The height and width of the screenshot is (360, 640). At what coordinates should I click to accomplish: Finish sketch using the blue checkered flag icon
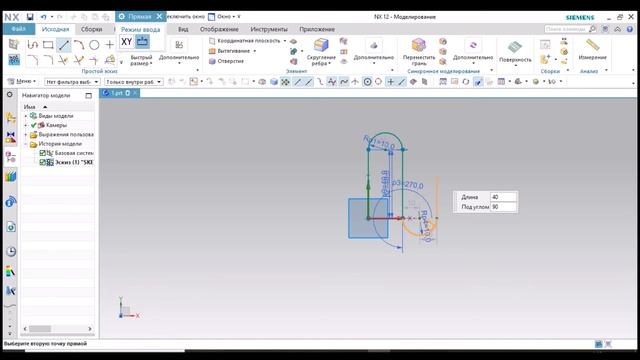click(14, 60)
